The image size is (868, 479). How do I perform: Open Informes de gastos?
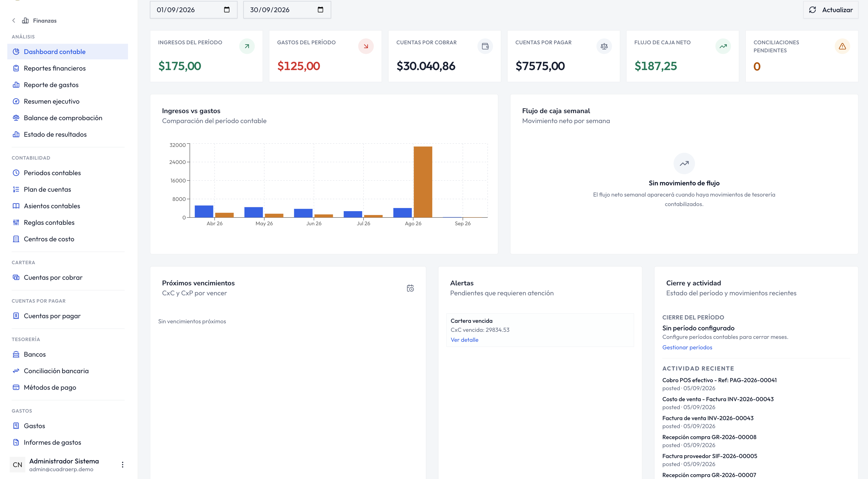67,442
